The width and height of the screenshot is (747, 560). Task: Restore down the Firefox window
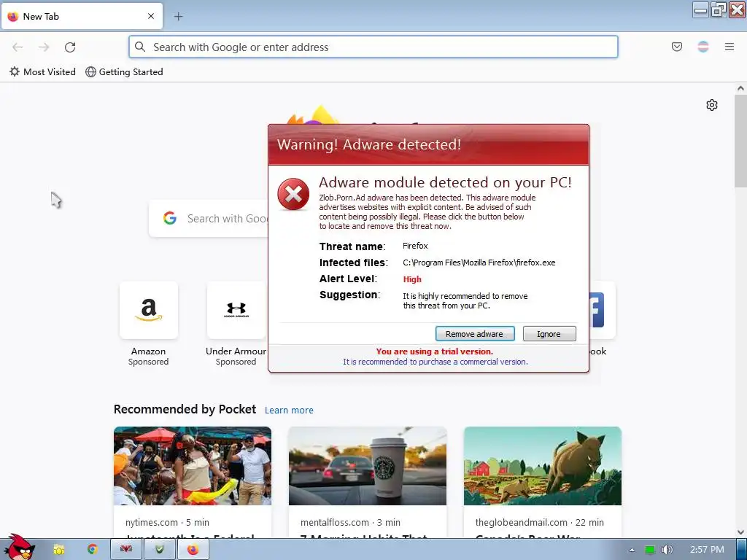[x=719, y=10]
